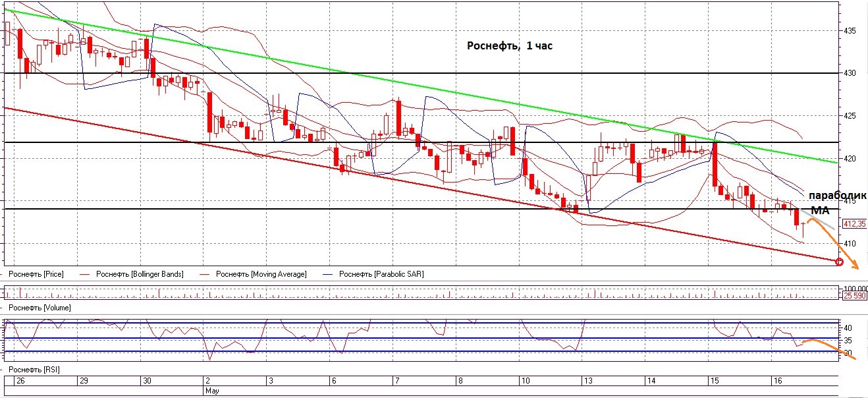The image size is (868, 398).
Task: Click date 14 on the time axis
Action: [x=651, y=381]
